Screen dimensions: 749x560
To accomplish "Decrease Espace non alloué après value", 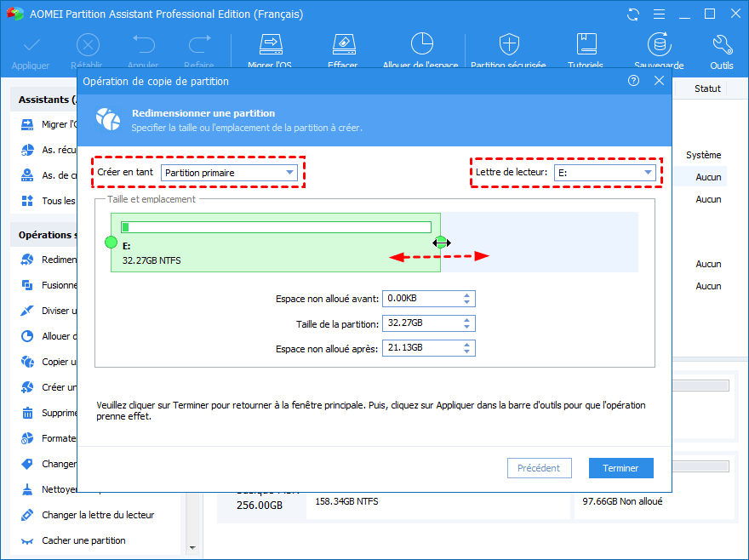I will click(x=466, y=352).
